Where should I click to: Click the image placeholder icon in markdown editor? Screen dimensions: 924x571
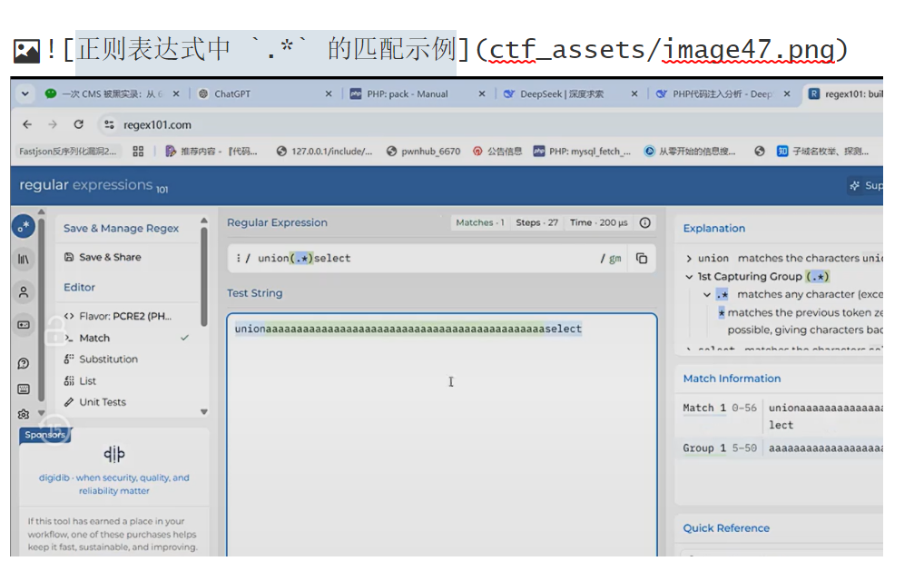[x=26, y=51]
